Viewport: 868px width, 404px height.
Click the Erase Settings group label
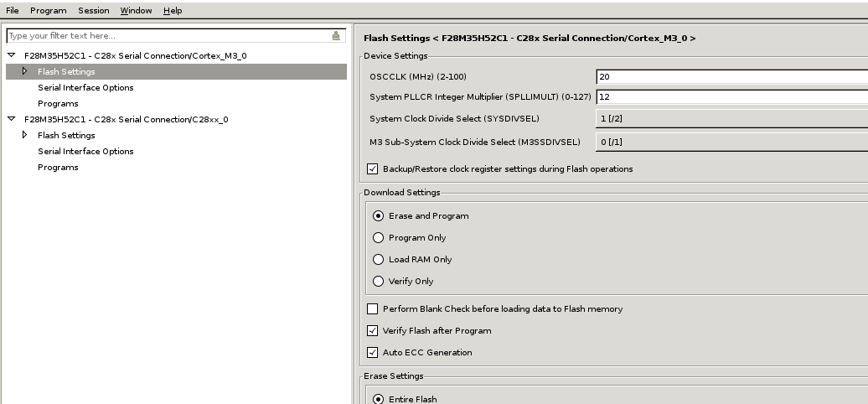[394, 376]
